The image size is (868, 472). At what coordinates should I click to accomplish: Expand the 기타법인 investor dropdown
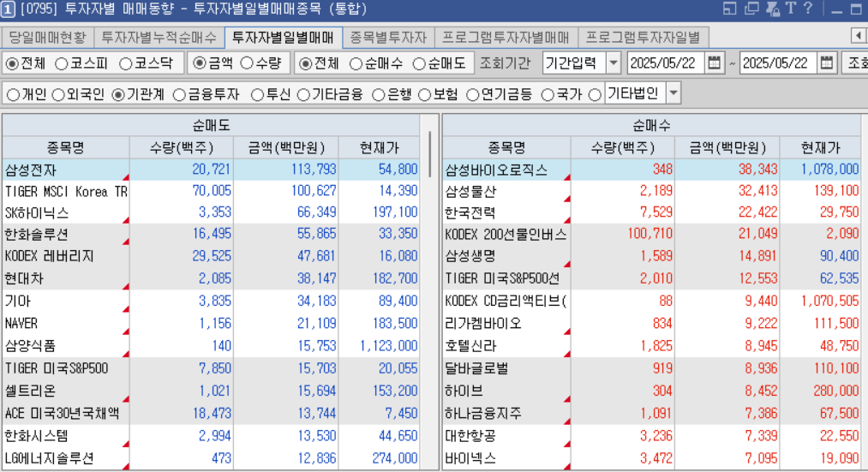click(x=673, y=93)
